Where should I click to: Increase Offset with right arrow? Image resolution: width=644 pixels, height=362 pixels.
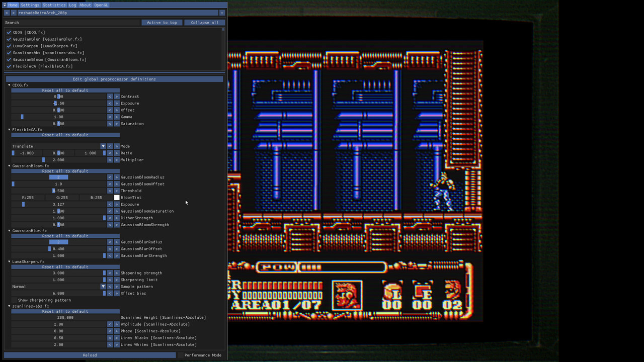[117, 110]
